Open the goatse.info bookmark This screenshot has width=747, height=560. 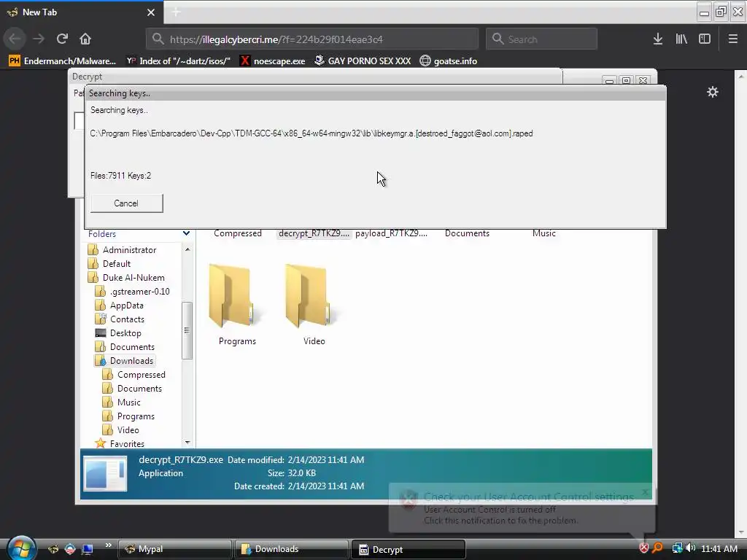449,61
